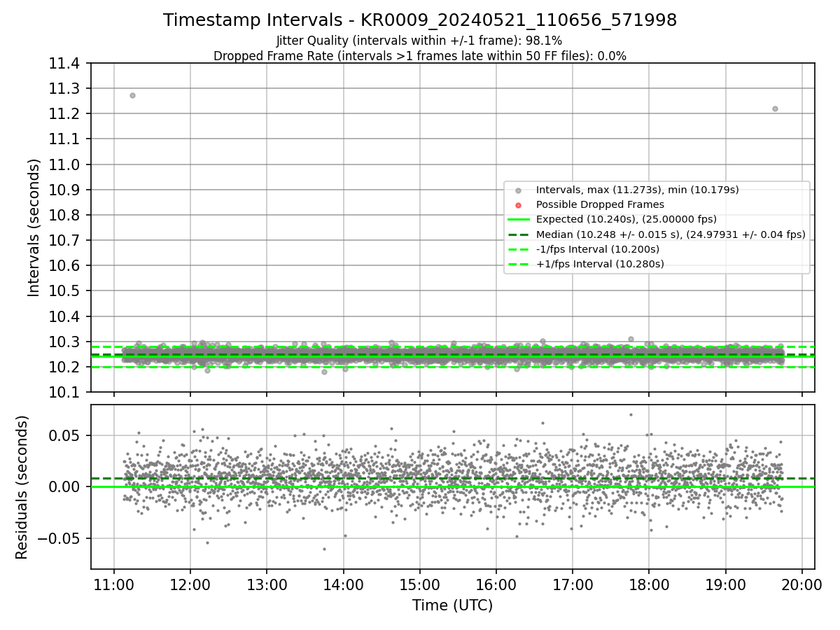
Task: Click the 'Residuals (seconds)' y-axis label
Action: [22, 487]
